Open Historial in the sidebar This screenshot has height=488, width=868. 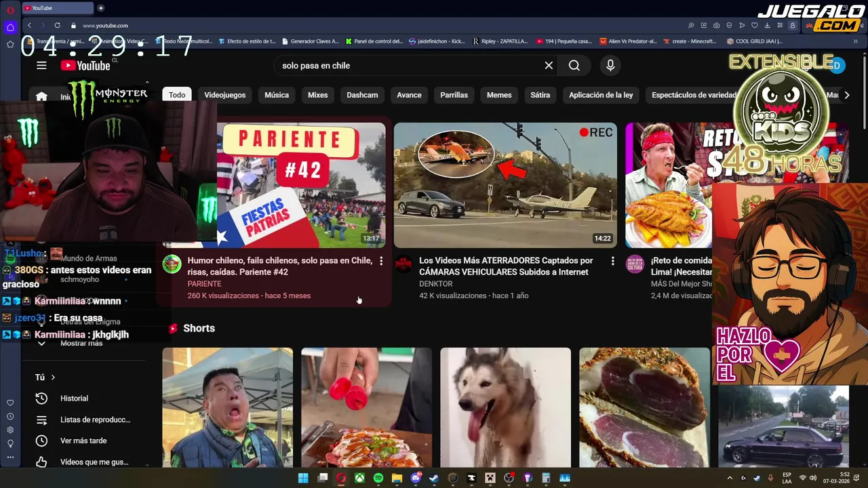pyautogui.click(x=74, y=399)
